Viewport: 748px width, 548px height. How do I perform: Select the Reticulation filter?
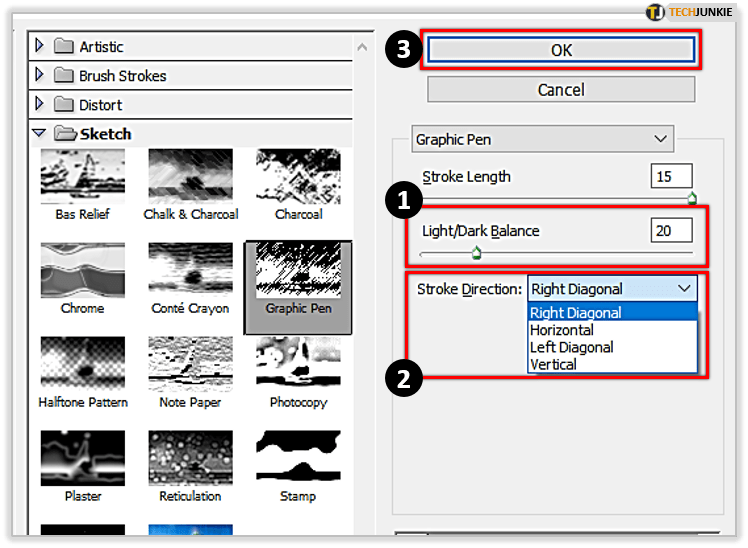pyautogui.click(x=190, y=457)
